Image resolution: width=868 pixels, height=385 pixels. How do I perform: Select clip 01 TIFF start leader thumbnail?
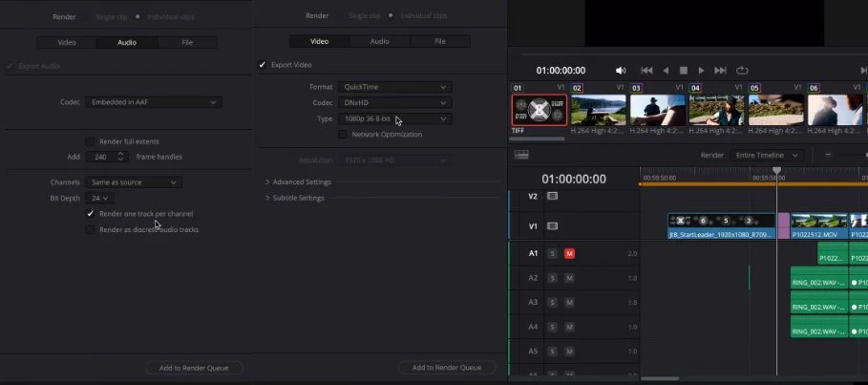click(540, 110)
